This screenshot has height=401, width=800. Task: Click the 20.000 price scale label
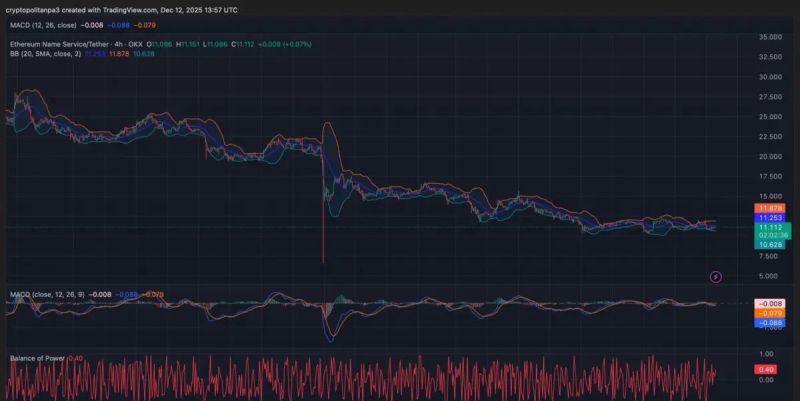click(x=770, y=157)
